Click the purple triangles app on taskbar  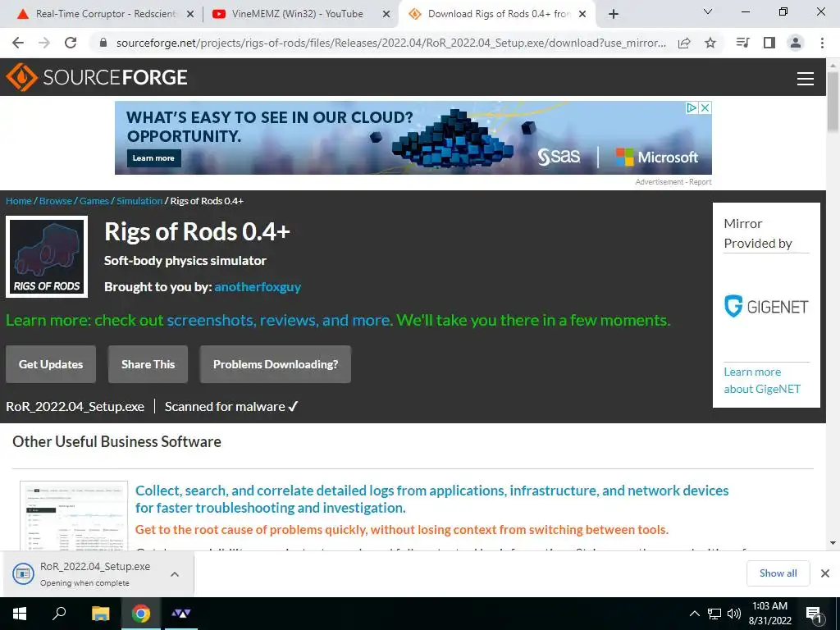tap(181, 614)
